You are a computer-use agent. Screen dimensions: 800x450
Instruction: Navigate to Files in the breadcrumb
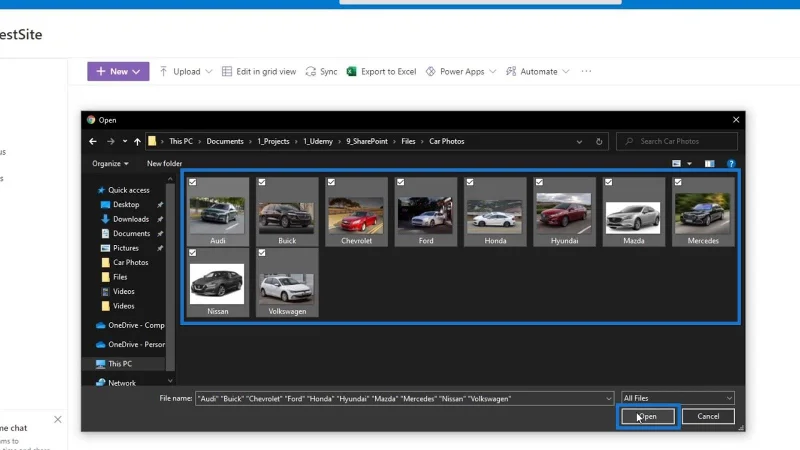coord(408,141)
